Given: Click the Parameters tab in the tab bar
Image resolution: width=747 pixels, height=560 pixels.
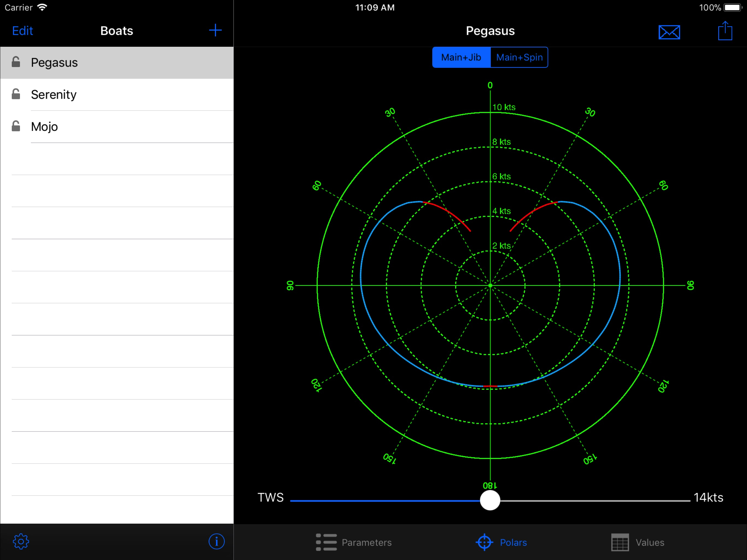Looking at the screenshot, I should [354, 542].
